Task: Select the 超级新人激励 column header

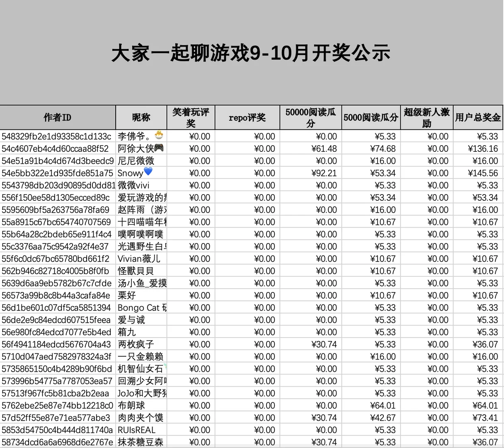Action: (x=426, y=117)
